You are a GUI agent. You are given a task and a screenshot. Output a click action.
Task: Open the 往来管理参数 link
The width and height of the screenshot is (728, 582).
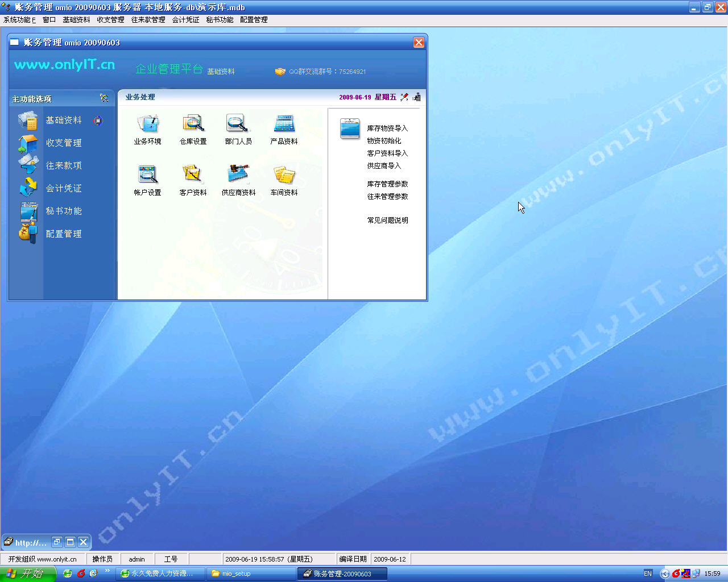[387, 197]
